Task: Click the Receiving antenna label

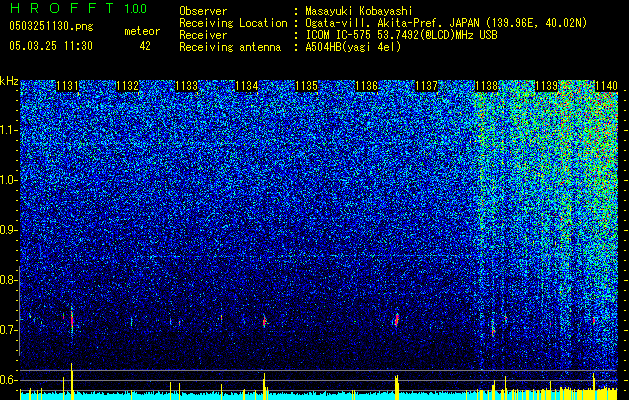Action: pyautogui.click(x=230, y=47)
